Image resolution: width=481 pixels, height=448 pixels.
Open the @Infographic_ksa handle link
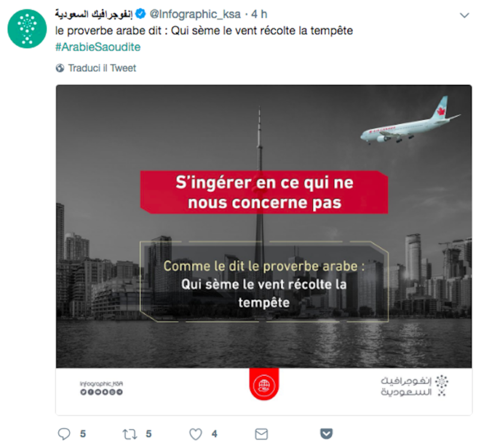click(195, 14)
